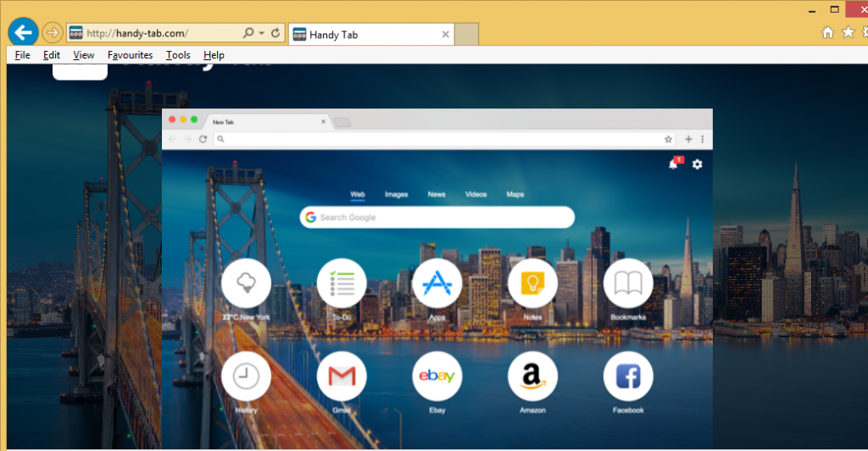The image size is (868, 451).
Task: Open the Apps shortcut
Action: (437, 283)
